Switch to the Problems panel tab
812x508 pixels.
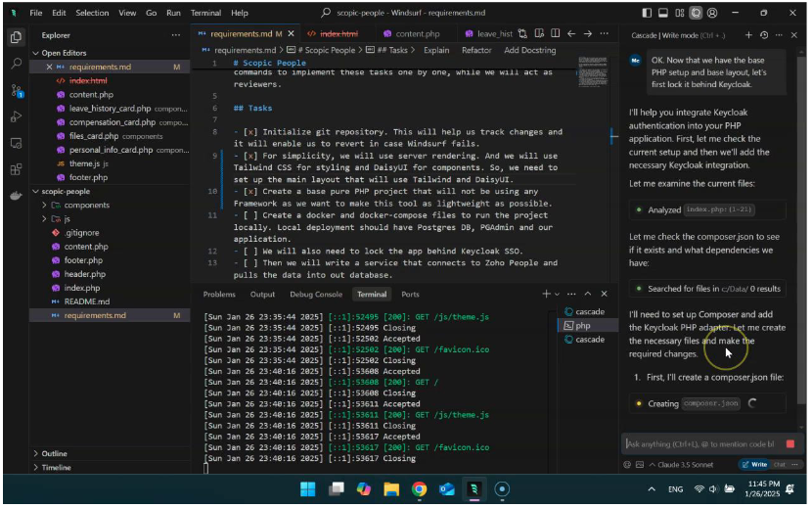coord(219,295)
